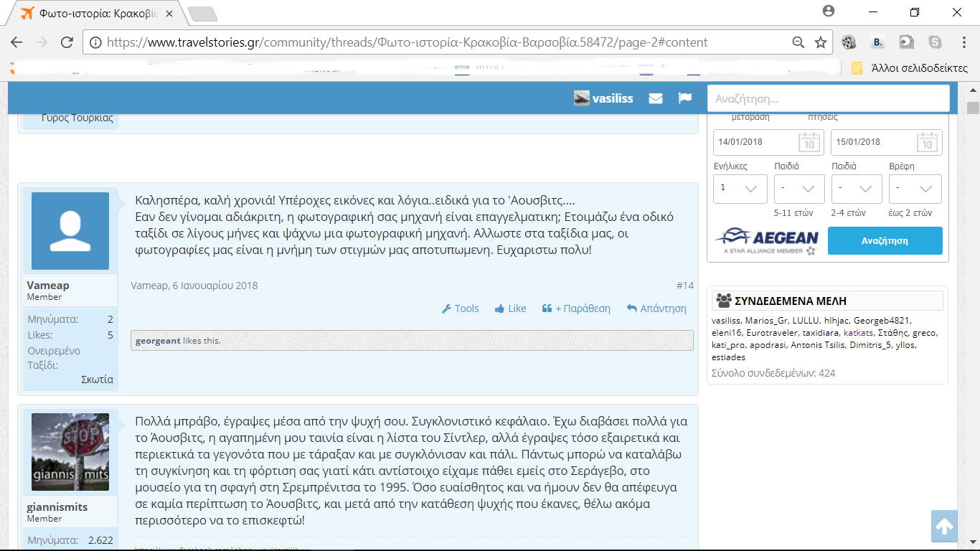Screen dimensions: 980x551
Task: Click the Chrome profile icon
Action: click(x=829, y=11)
